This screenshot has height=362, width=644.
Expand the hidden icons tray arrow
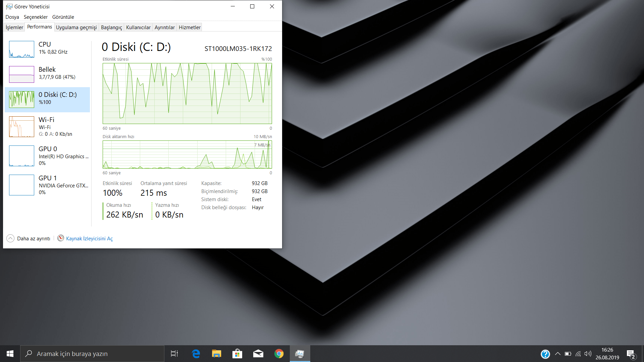tap(558, 354)
